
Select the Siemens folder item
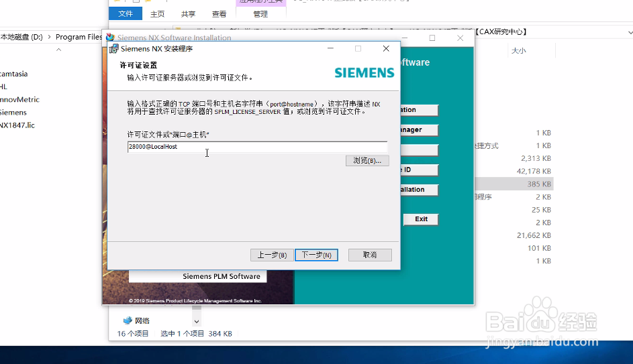tap(13, 113)
